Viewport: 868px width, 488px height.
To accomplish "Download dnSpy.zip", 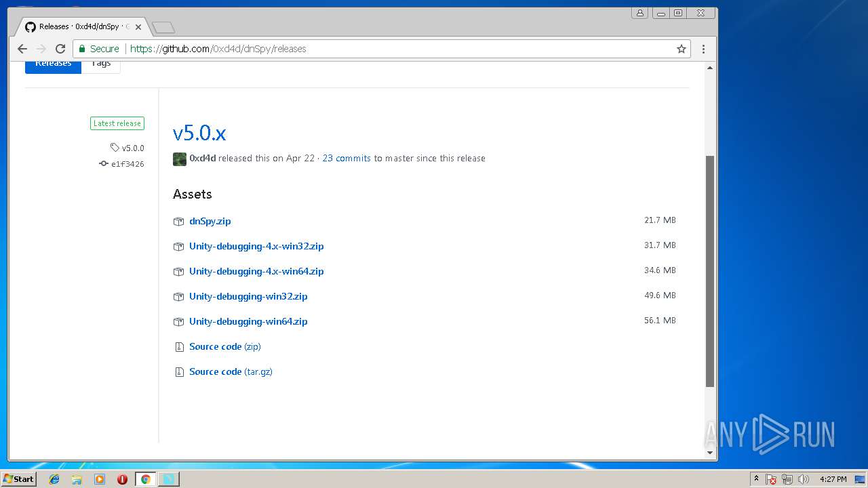I will coord(210,222).
